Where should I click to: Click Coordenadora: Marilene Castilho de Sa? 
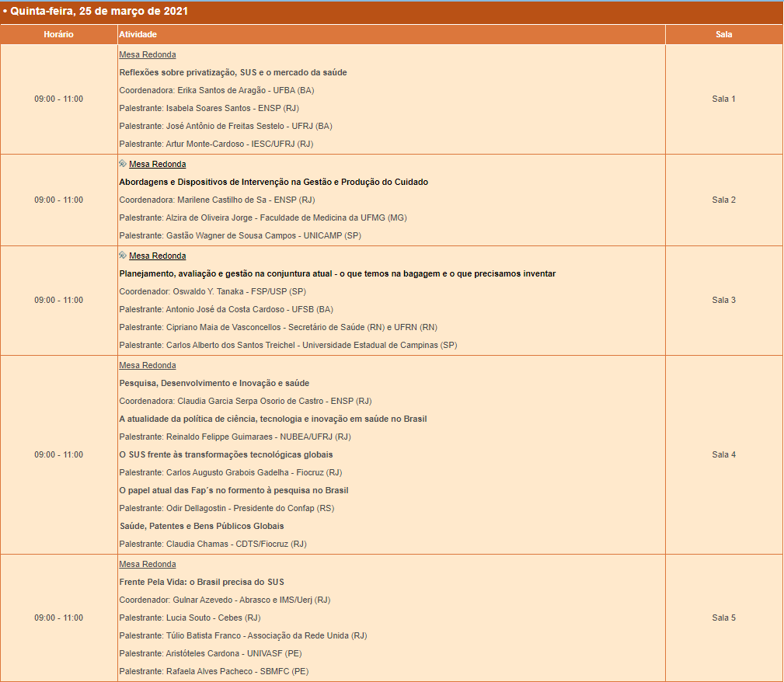click(x=217, y=200)
